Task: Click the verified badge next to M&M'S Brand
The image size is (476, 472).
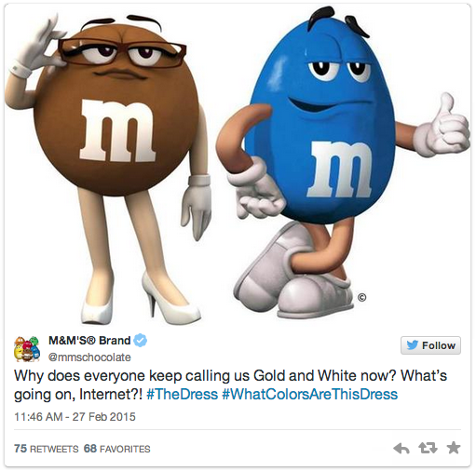Action: pos(140,341)
